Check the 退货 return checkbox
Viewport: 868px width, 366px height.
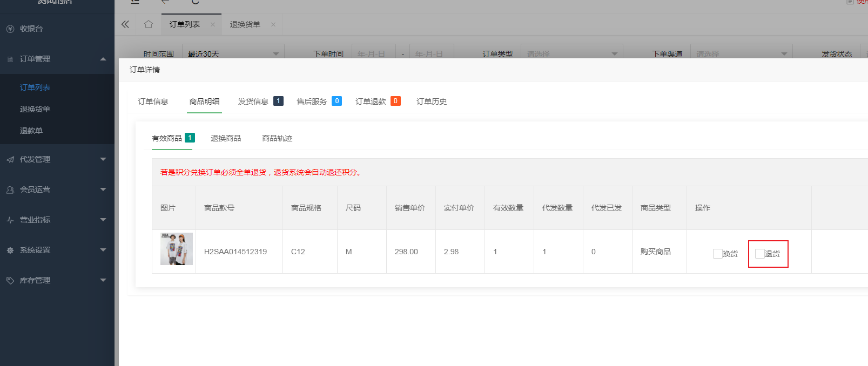pyautogui.click(x=760, y=254)
